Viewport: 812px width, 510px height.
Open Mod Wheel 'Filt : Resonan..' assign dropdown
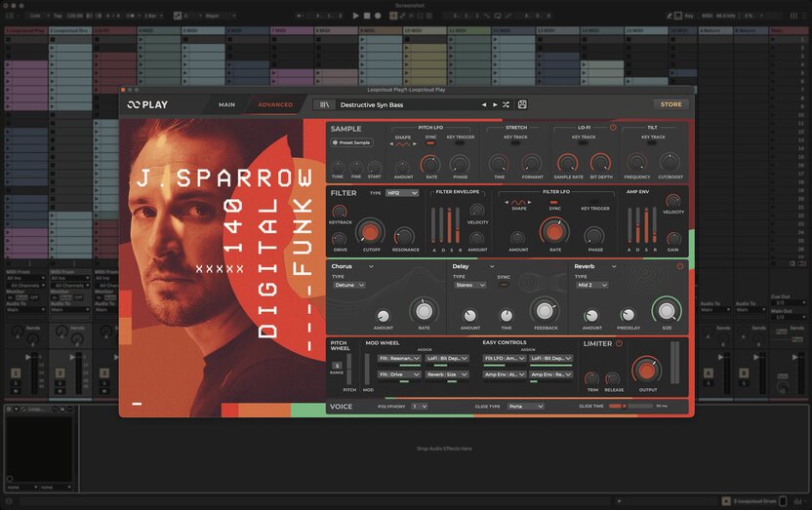399,358
